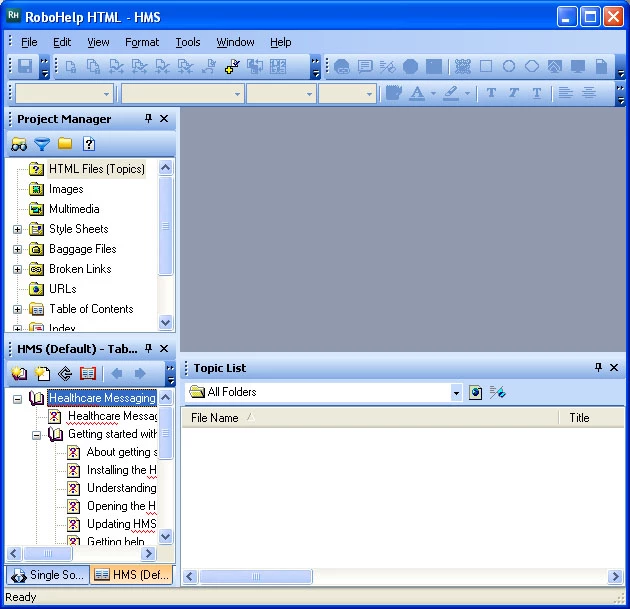Toggle bold T formatting icon
Screen dimensions: 630x609
(491, 93)
